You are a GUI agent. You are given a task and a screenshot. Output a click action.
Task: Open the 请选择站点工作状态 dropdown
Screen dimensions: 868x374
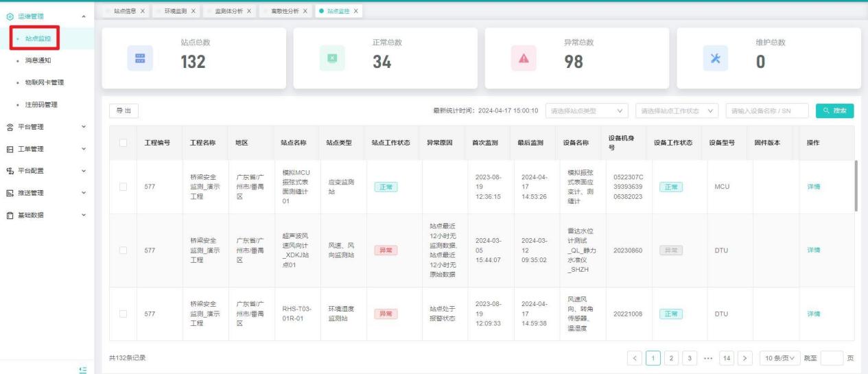tap(677, 111)
